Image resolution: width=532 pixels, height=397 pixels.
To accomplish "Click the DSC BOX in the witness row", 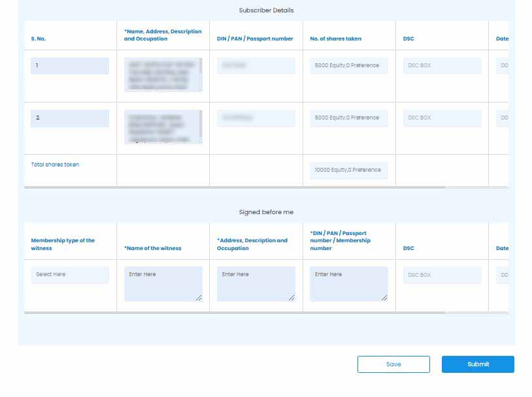I will pos(442,275).
